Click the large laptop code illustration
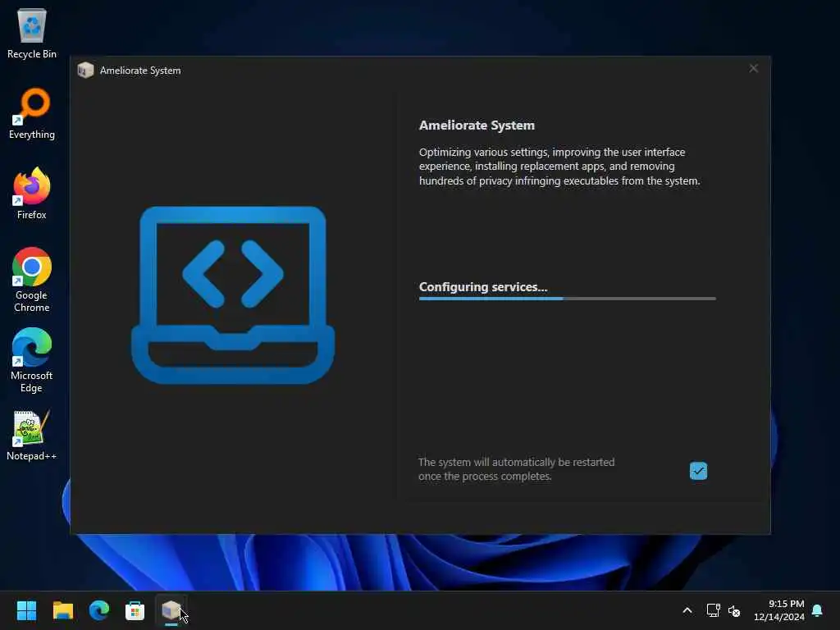 [x=233, y=294]
